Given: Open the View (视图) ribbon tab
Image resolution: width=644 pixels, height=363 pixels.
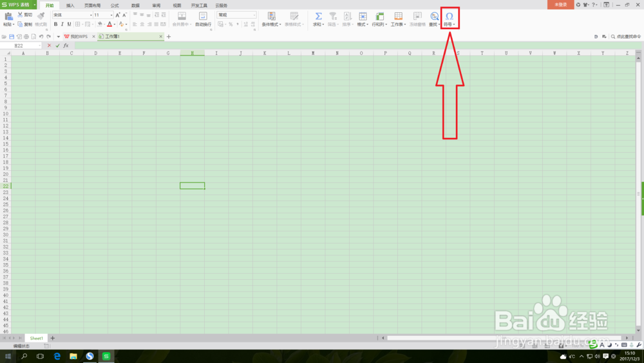Looking at the screenshot, I should click(x=177, y=5).
